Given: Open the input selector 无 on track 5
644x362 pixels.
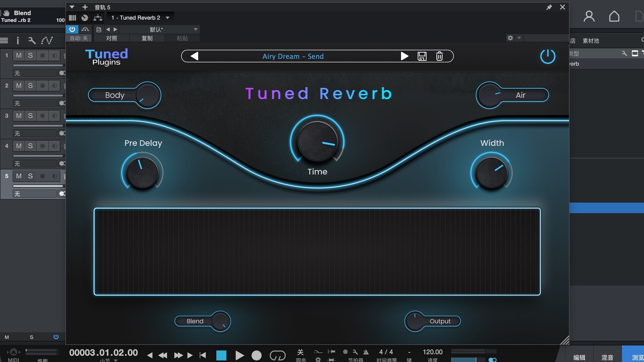Looking at the screenshot, I should [x=35, y=194].
